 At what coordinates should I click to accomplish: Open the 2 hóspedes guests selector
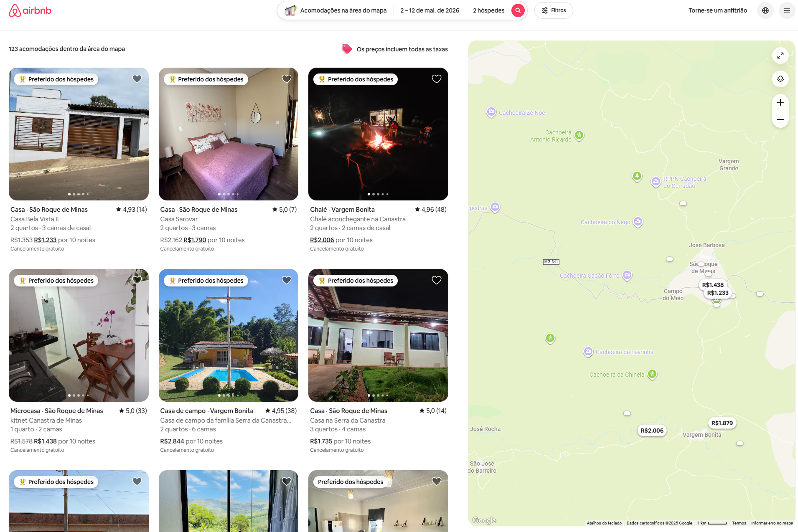(488, 10)
